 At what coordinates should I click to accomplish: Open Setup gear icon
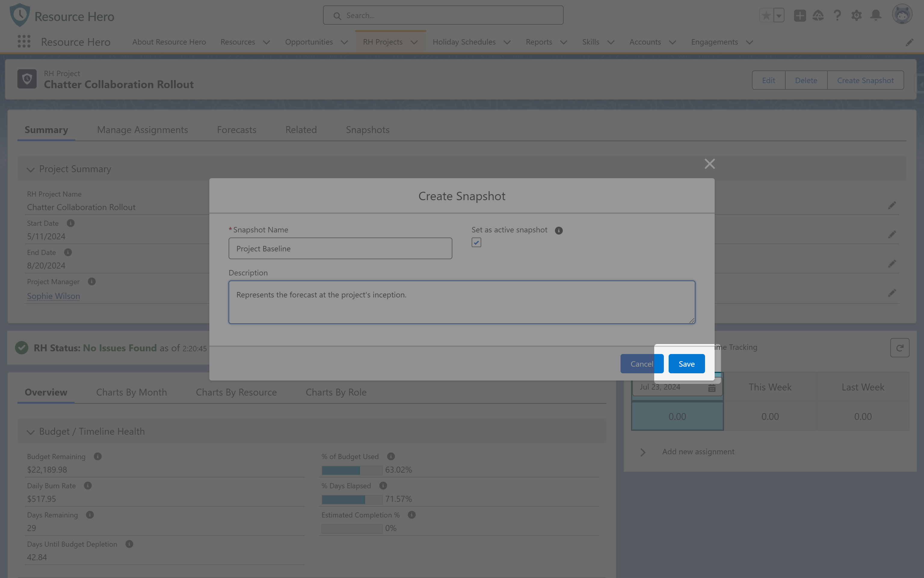coord(856,15)
